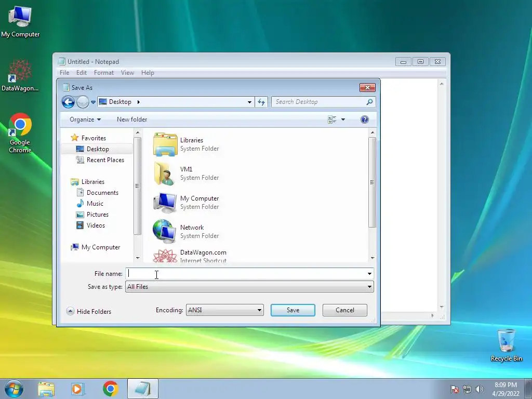This screenshot has height=399, width=532.
Task: Select Favorites in navigation pane
Action: coord(94,138)
